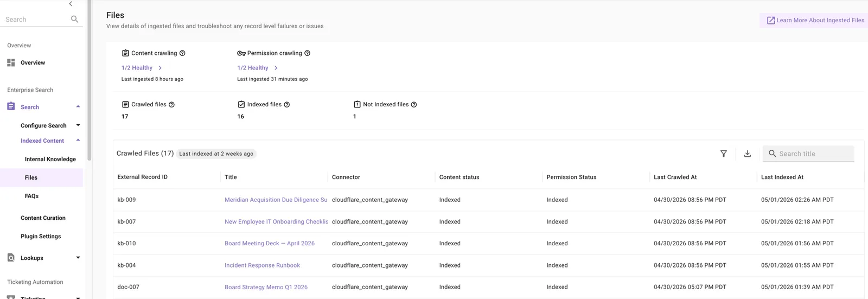Viewport: 868px width, 299px height.
Task: Open Indexed files help icon
Action: click(x=287, y=105)
